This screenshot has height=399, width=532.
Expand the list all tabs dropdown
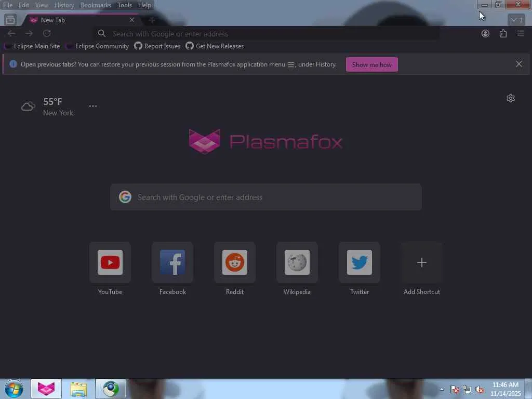tap(517, 20)
